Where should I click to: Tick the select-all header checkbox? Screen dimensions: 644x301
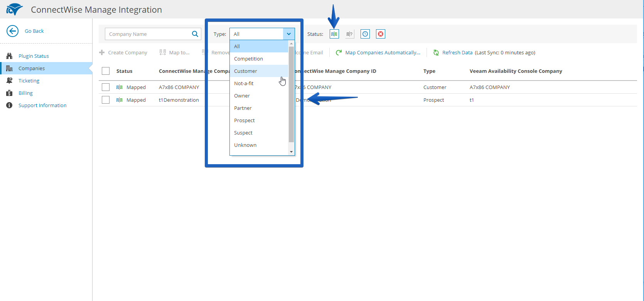106,71
